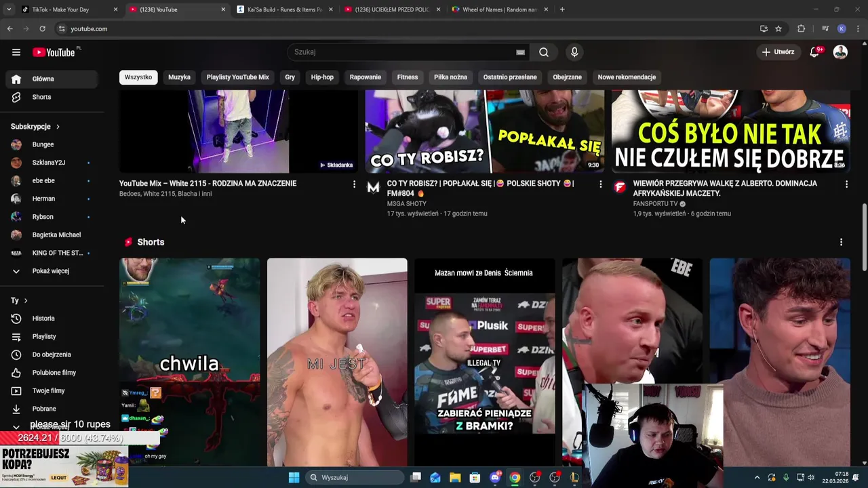Screen dimensions: 868x488
Task: Open the M3GA SHOTY channel avatar
Action: point(374,188)
